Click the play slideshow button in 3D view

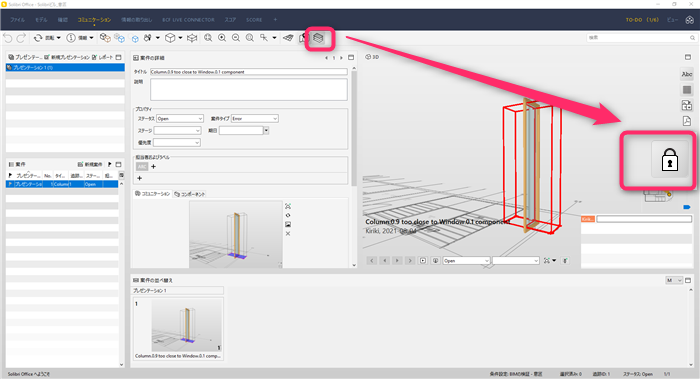coord(423,260)
